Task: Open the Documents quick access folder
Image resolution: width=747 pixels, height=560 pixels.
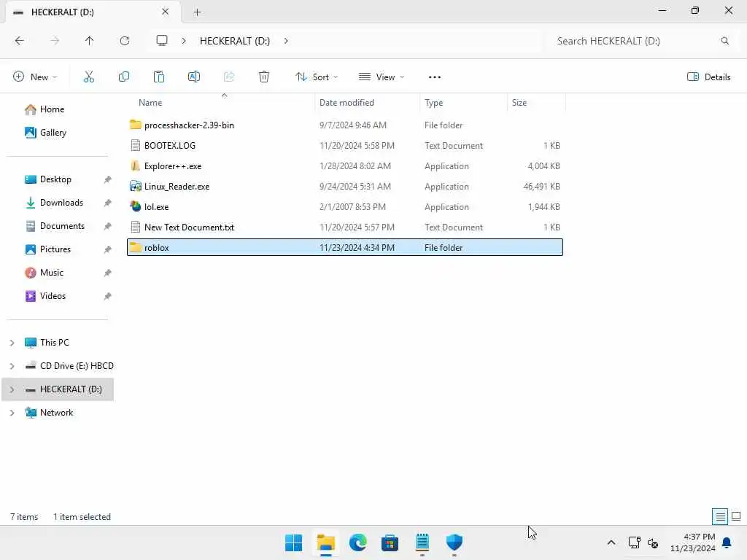Action: pyautogui.click(x=62, y=226)
